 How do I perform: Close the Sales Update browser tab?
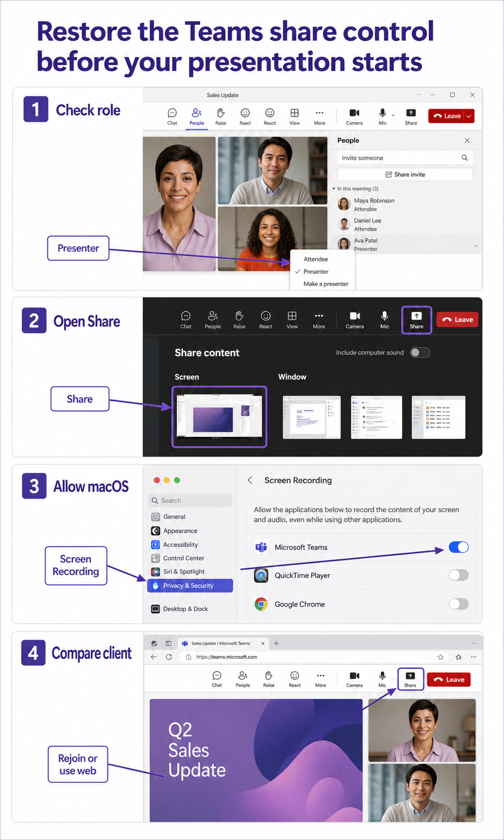point(263,643)
